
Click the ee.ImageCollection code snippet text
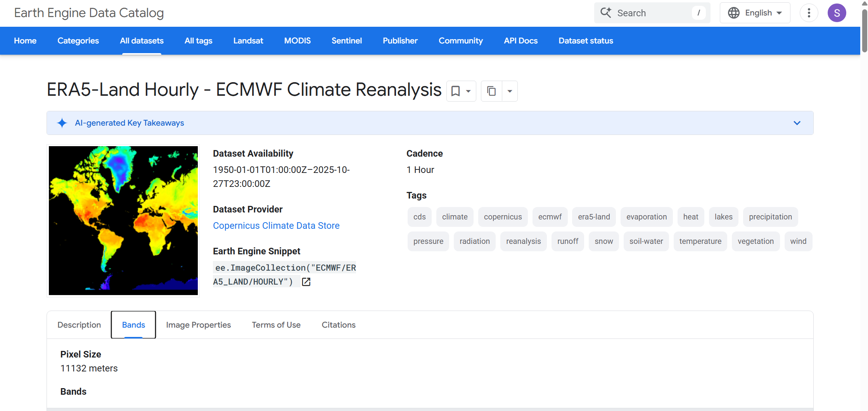coord(284,275)
